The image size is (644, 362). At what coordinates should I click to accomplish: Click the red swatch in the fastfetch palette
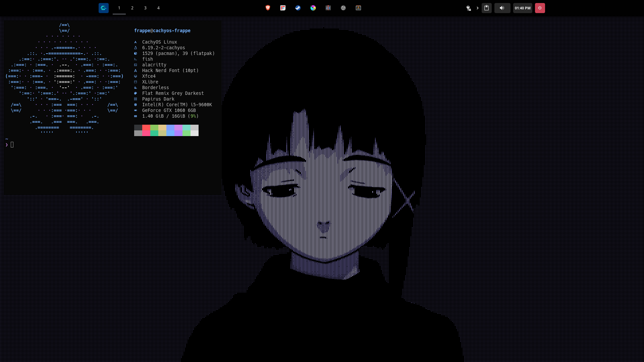coord(146,128)
